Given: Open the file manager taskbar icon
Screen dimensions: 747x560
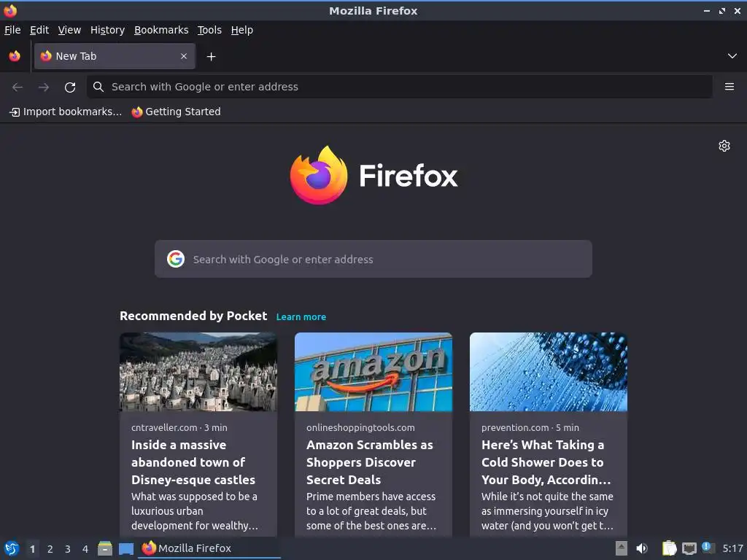Looking at the screenshot, I should click(x=105, y=548).
